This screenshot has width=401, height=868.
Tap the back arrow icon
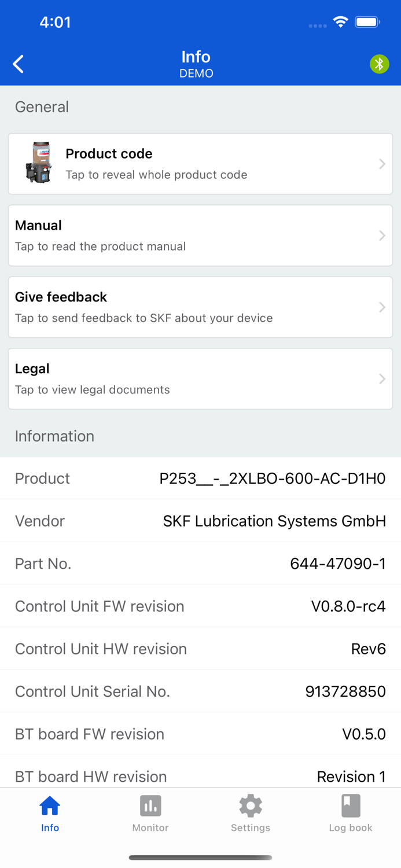tap(19, 64)
